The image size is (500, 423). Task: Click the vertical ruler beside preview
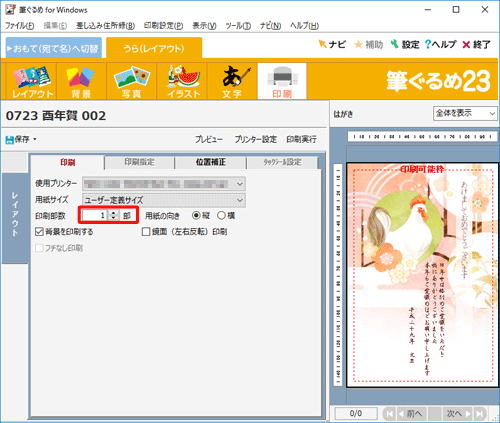point(338,275)
